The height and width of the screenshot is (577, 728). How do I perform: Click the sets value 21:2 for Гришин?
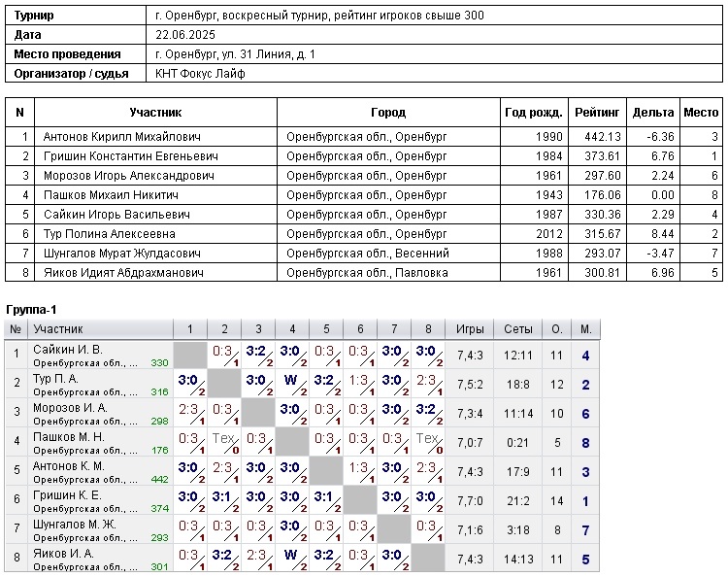coord(518,501)
